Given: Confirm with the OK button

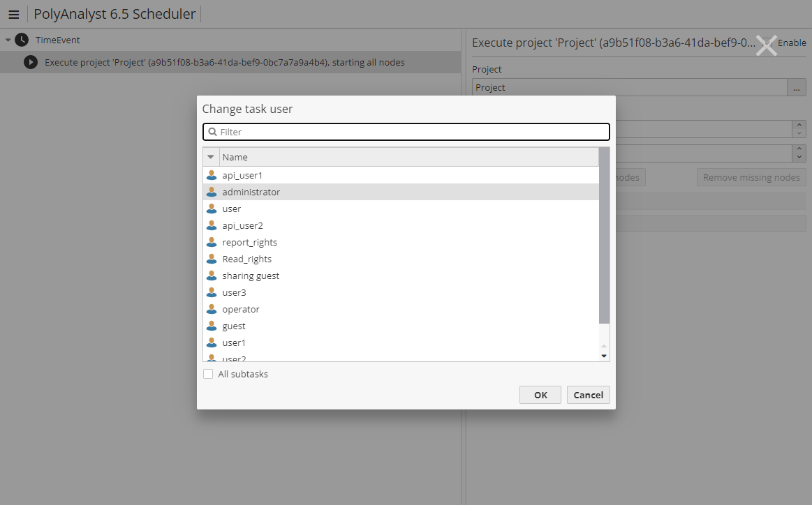Looking at the screenshot, I should [540, 395].
